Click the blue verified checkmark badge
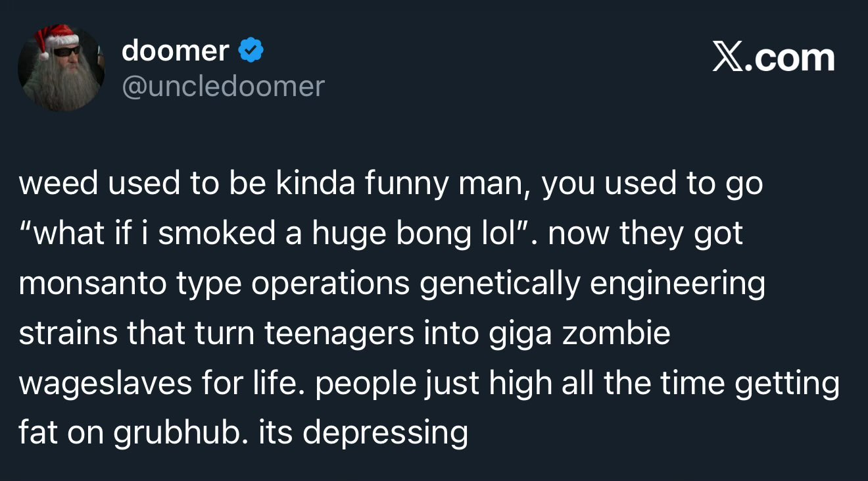The height and width of the screenshot is (481, 868). pos(251,51)
